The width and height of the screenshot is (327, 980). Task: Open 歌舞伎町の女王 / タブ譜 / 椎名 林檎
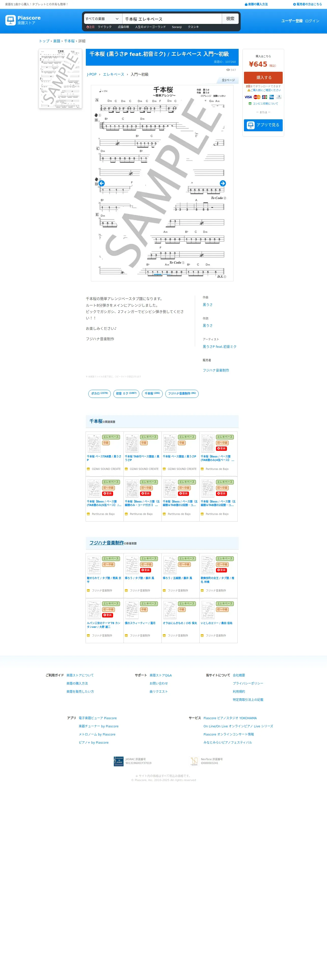(x=217, y=580)
